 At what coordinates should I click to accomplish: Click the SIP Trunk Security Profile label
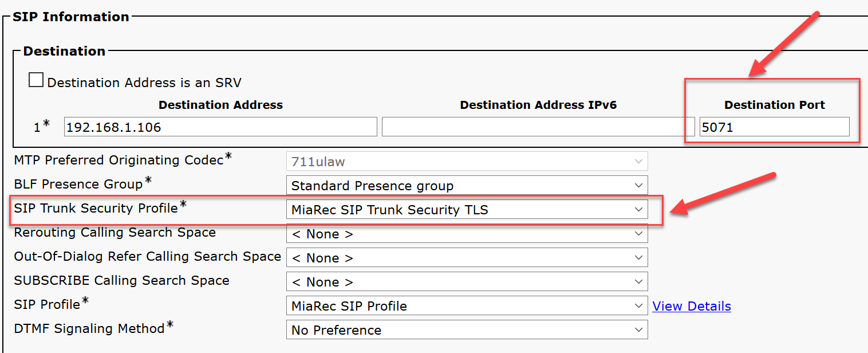click(x=96, y=209)
